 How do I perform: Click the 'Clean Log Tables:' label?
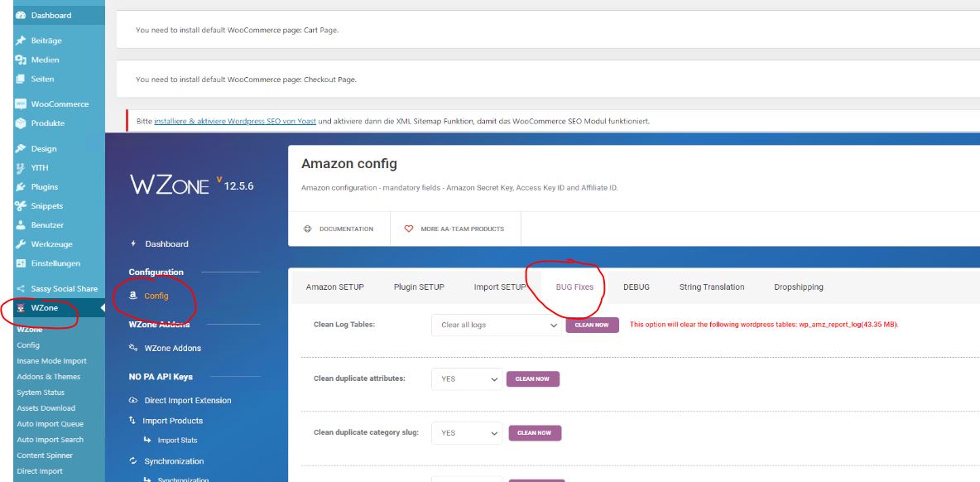coord(344,325)
